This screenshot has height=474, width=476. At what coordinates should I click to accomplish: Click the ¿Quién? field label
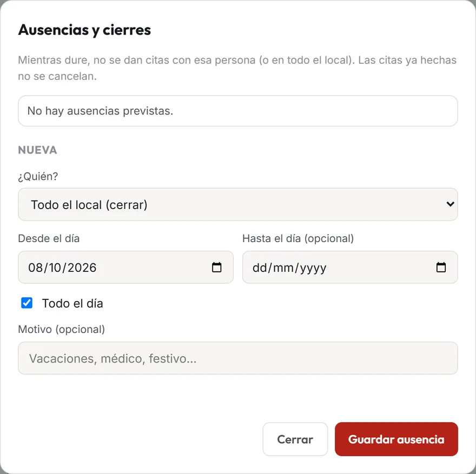[38, 176]
